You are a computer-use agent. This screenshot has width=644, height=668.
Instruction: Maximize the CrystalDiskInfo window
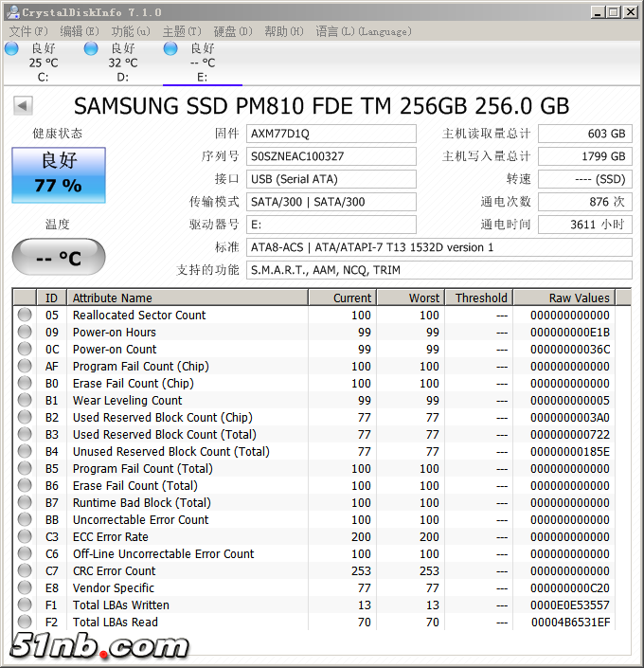pyautogui.click(x=614, y=12)
